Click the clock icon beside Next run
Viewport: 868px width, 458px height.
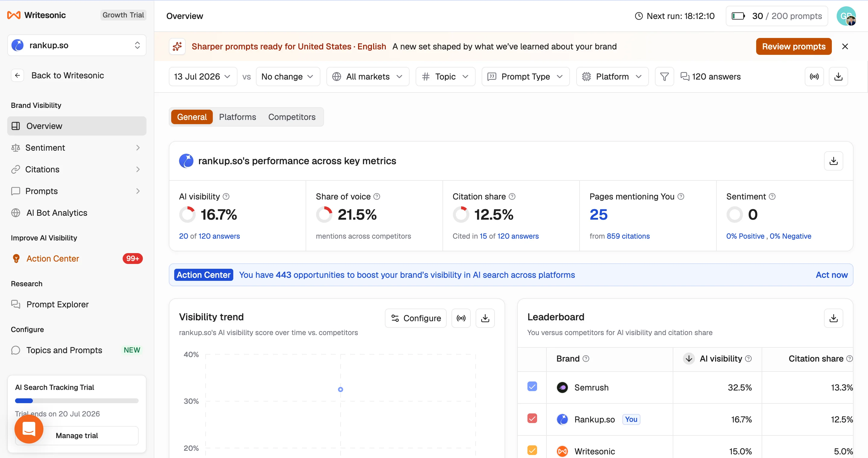pyautogui.click(x=639, y=16)
